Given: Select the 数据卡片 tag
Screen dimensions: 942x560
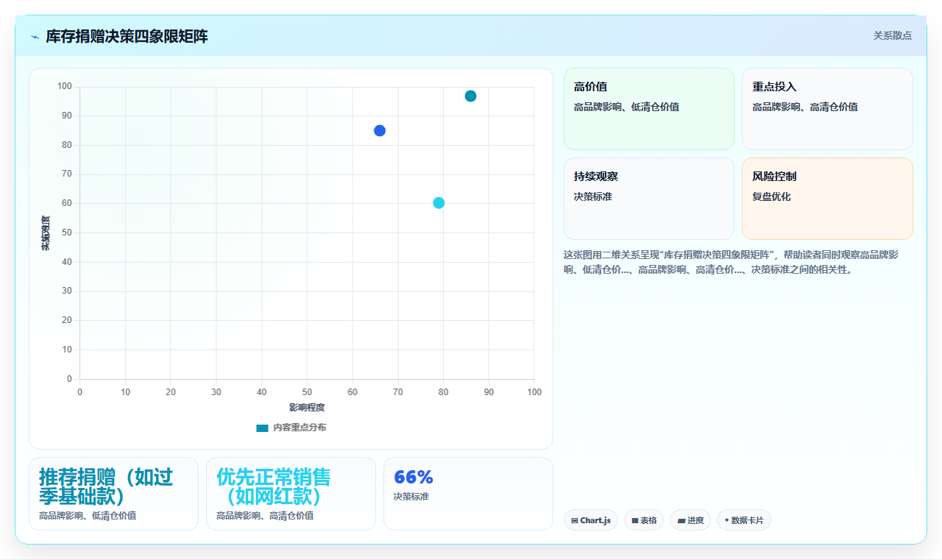Looking at the screenshot, I should pos(744,520).
